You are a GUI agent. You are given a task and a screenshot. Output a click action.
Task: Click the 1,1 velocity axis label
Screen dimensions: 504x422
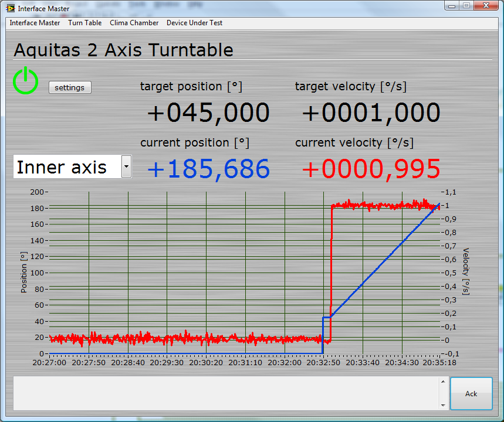click(451, 192)
